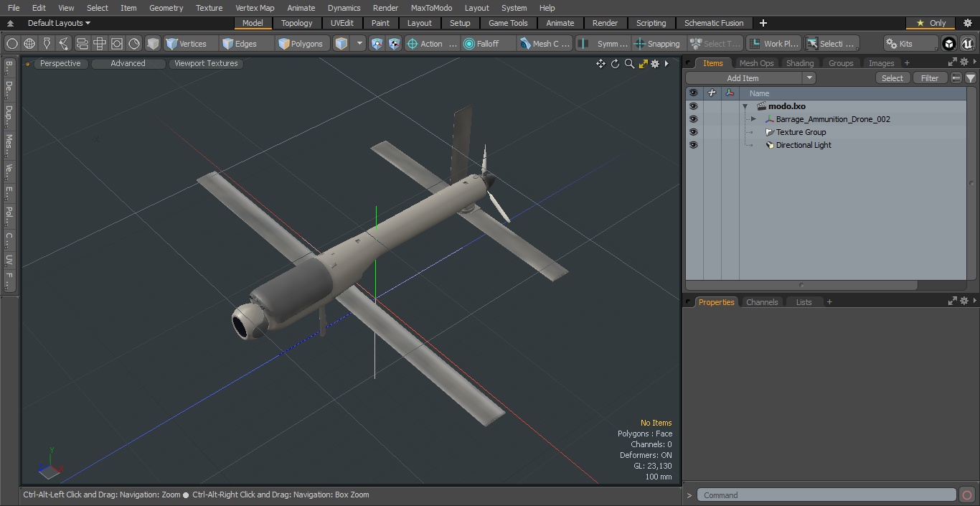Expand viewport arrow menu at top right

(x=666, y=64)
